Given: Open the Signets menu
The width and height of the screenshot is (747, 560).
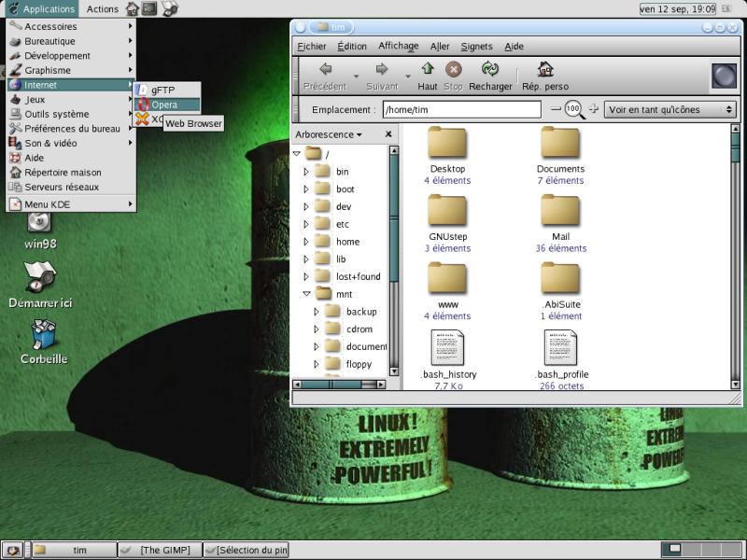Looking at the screenshot, I should tap(476, 46).
